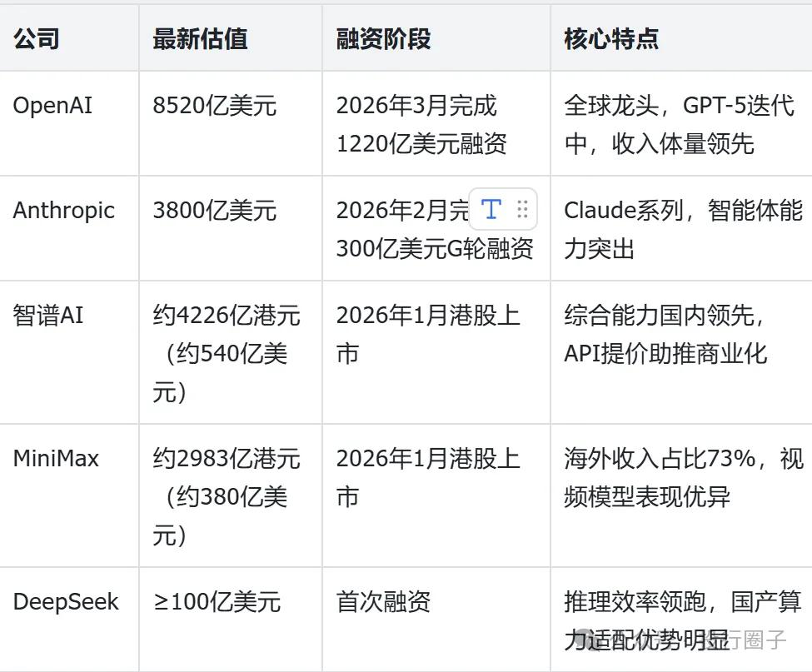Select the 最新估值 column header
The height and width of the screenshot is (672, 812).
pyautogui.click(x=197, y=38)
